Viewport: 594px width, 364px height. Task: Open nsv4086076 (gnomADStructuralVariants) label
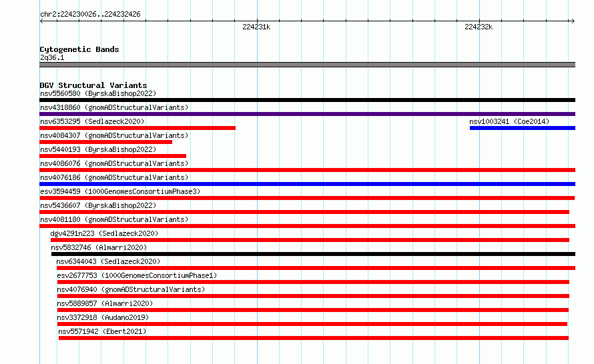(114, 163)
